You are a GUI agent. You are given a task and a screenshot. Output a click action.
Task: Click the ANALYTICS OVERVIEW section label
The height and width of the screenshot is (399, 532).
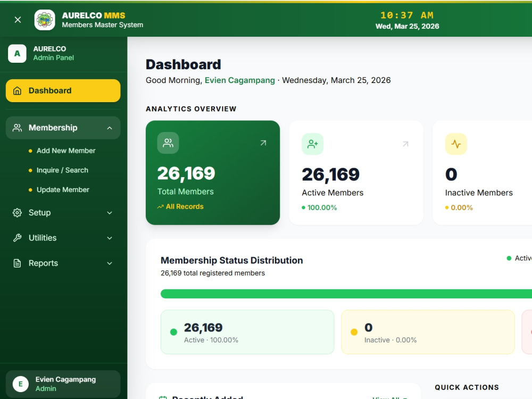[191, 109]
